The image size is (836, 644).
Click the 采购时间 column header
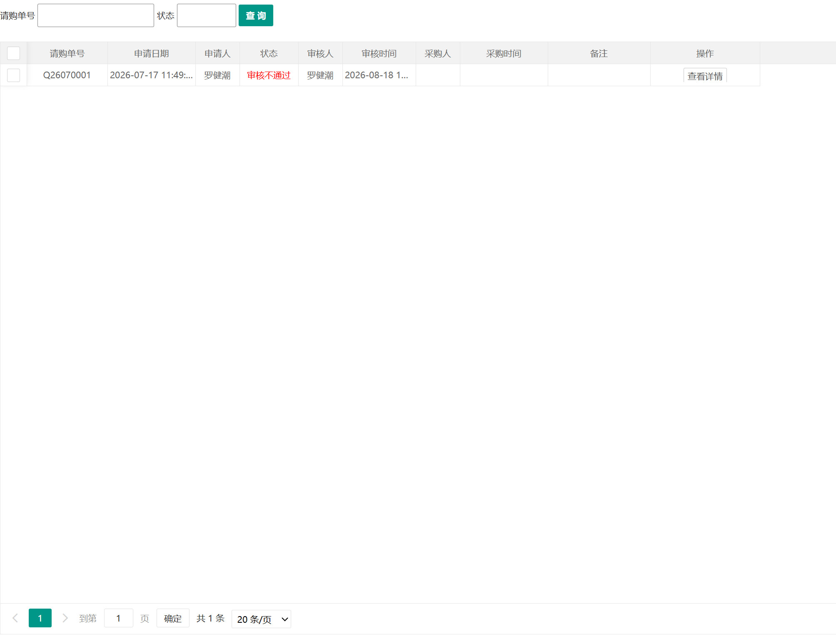504,53
